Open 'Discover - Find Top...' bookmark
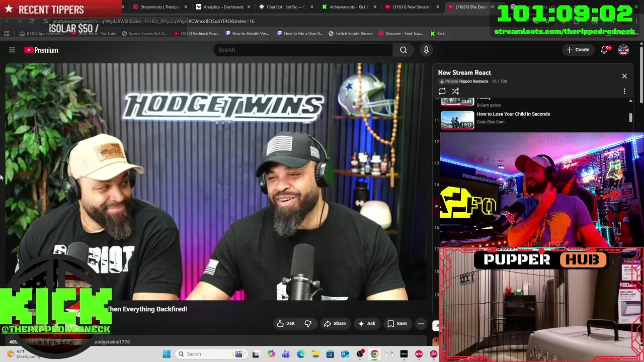The height and width of the screenshot is (362, 644). coord(401,33)
